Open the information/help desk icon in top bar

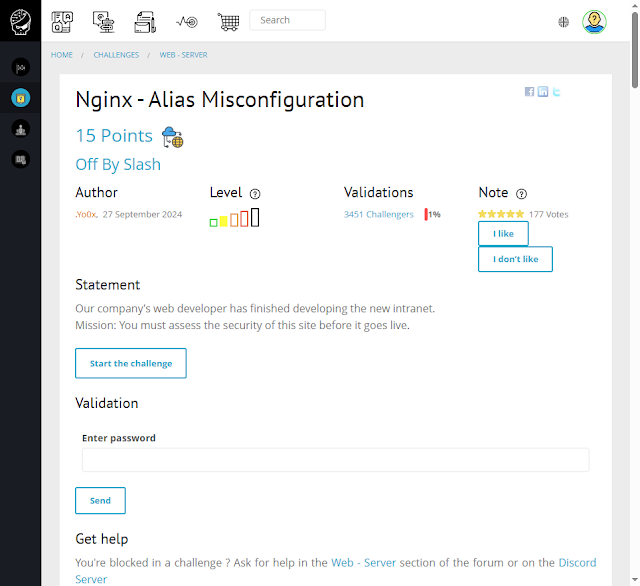104,22
